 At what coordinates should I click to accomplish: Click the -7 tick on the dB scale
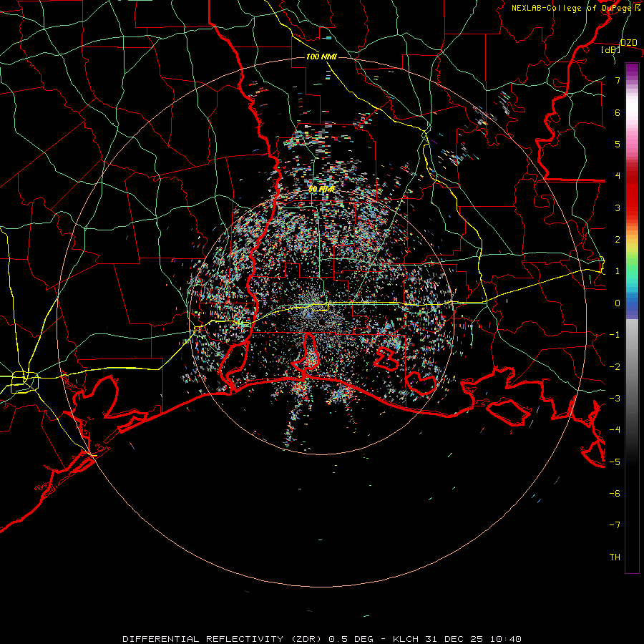615,525
